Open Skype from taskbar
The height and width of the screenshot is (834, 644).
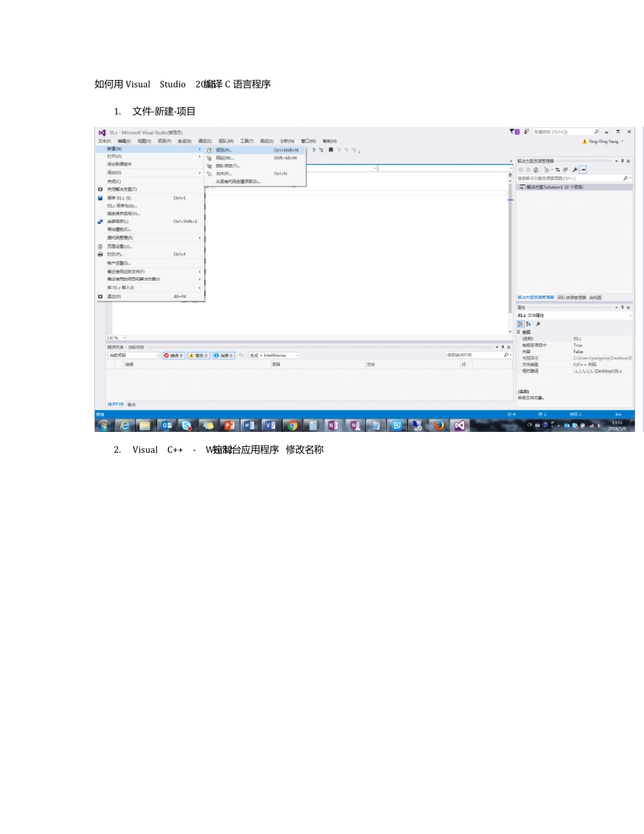[x=186, y=425]
